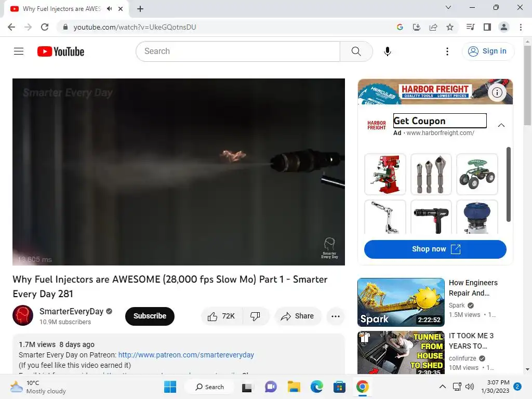Screen dimensions: 532x399
Task: Click the ad product list scrollbar
Action: [508, 184]
